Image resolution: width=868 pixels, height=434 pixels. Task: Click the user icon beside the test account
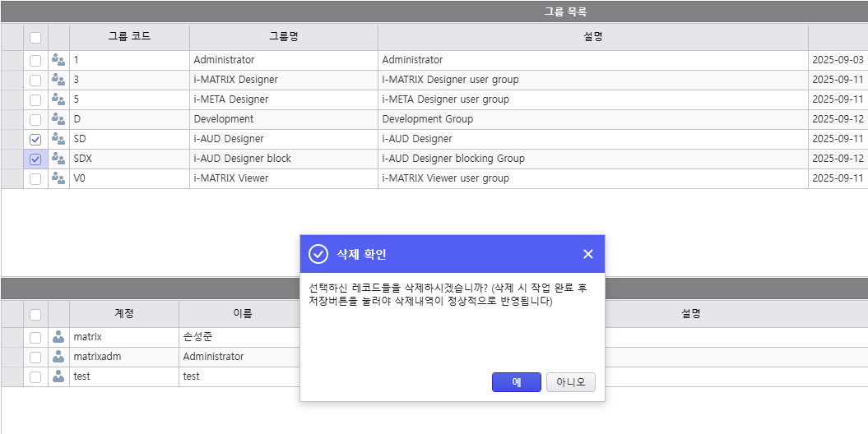point(58,376)
